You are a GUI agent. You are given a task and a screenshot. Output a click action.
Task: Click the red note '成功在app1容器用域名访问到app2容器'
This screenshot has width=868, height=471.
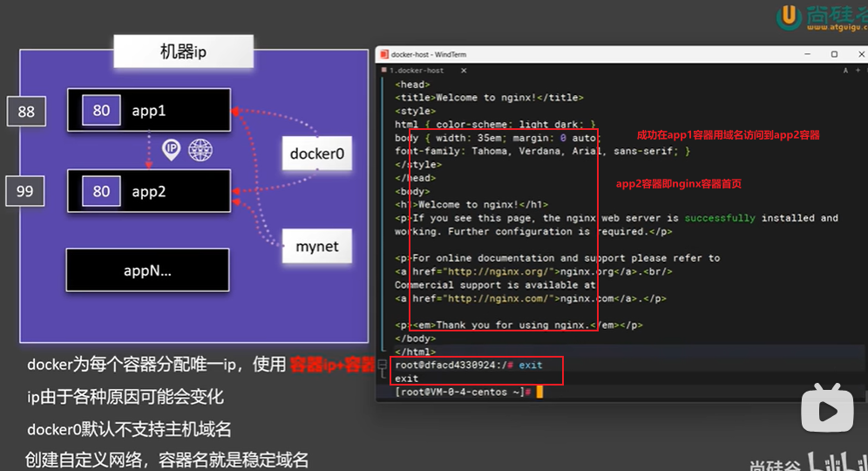728,134
